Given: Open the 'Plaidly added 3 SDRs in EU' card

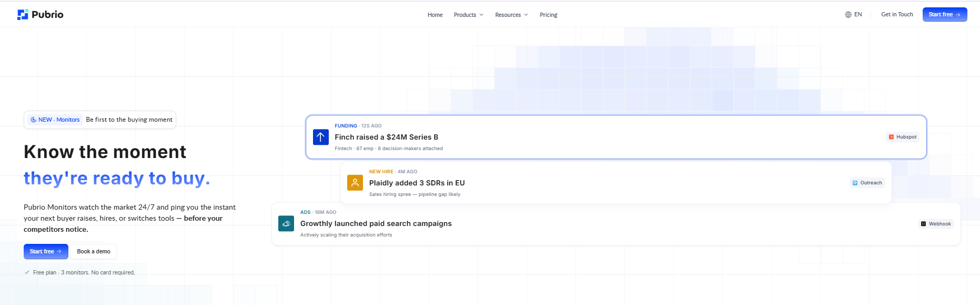Looking at the screenshot, I should pos(616,183).
